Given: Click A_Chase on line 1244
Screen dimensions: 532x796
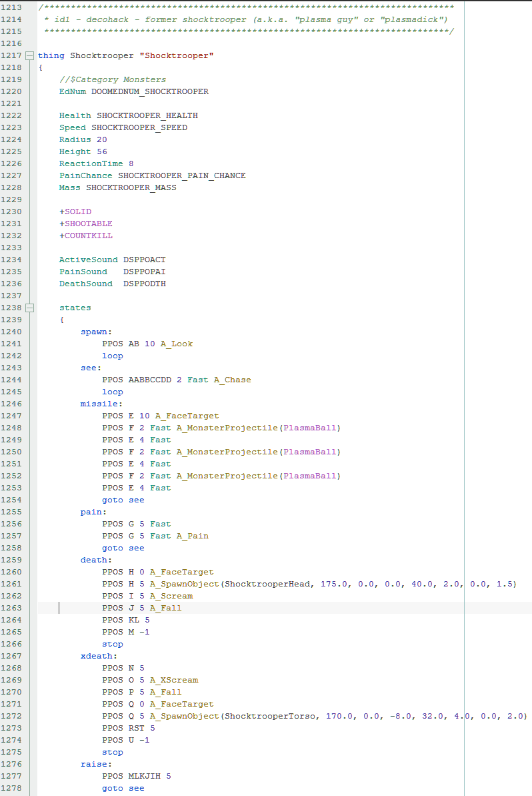Looking at the screenshot, I should [232, 380].
